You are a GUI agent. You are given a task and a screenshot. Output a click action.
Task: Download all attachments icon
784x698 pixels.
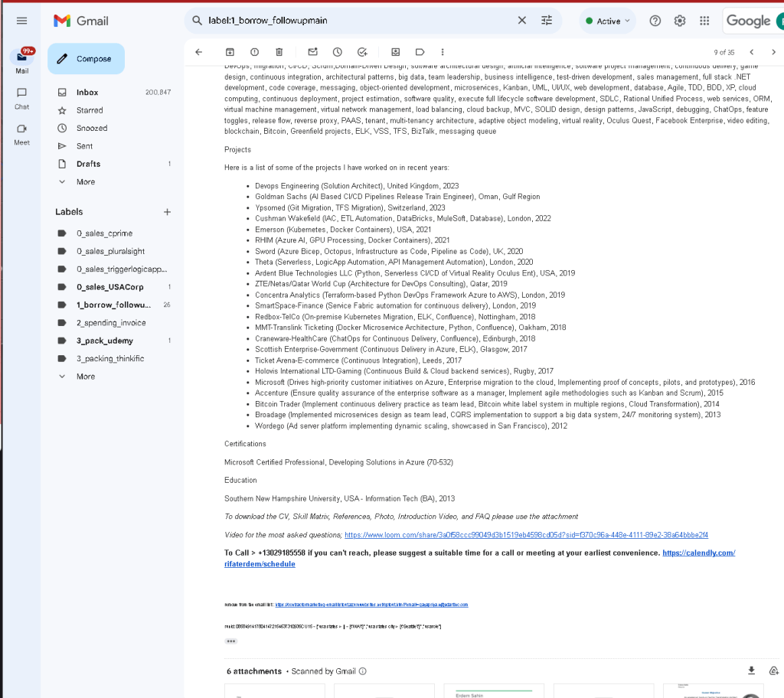coord(751,671)
